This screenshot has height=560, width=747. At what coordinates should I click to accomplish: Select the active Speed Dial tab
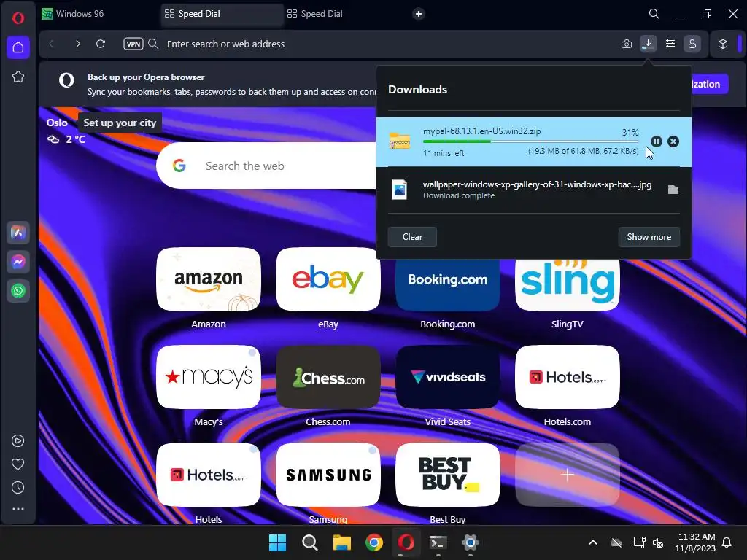tap(222, 14)
